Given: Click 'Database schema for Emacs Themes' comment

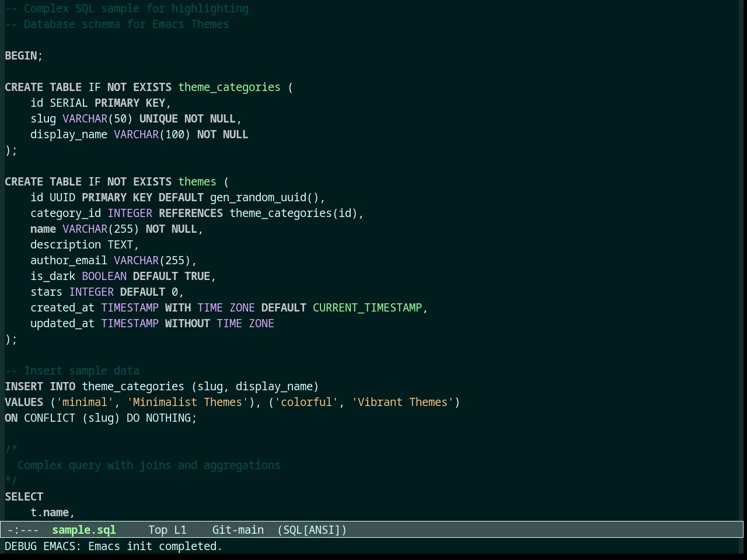Looking at the screenshot, I should pos(117,24).
